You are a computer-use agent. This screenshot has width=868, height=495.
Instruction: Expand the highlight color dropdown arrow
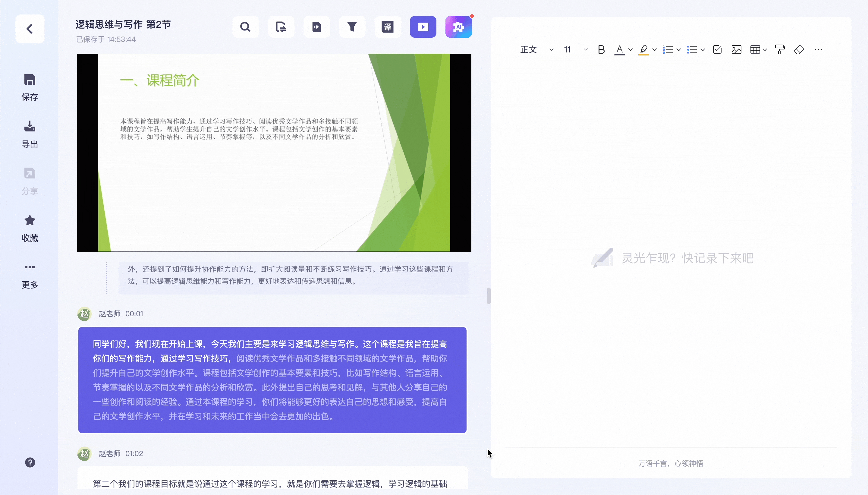[655, 50]
